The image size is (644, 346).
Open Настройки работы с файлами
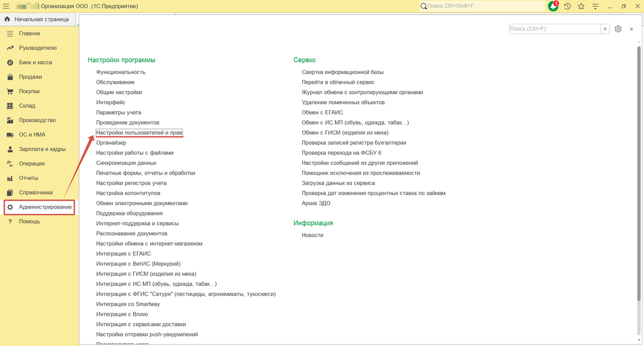(135, 153)
